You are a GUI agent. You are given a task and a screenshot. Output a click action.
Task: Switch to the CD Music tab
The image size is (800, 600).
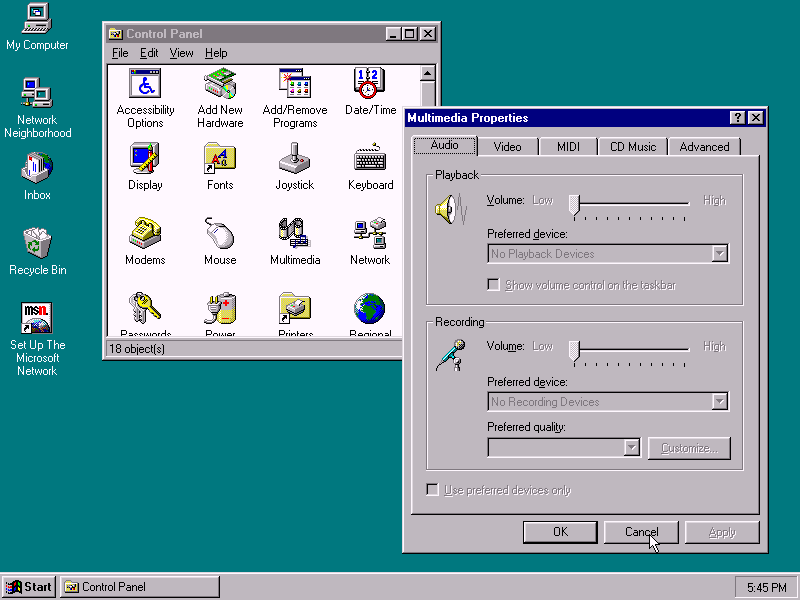633,147
